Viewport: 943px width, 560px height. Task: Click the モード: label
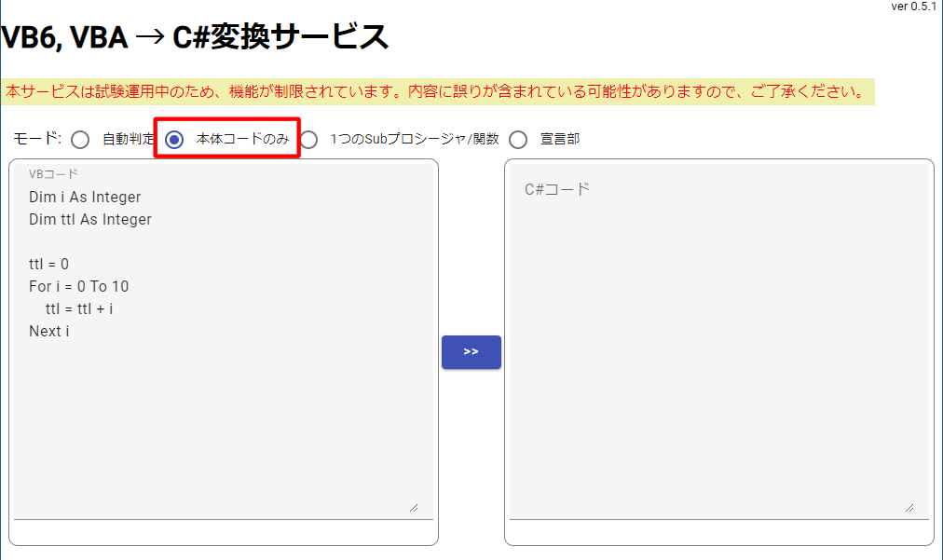37,139
